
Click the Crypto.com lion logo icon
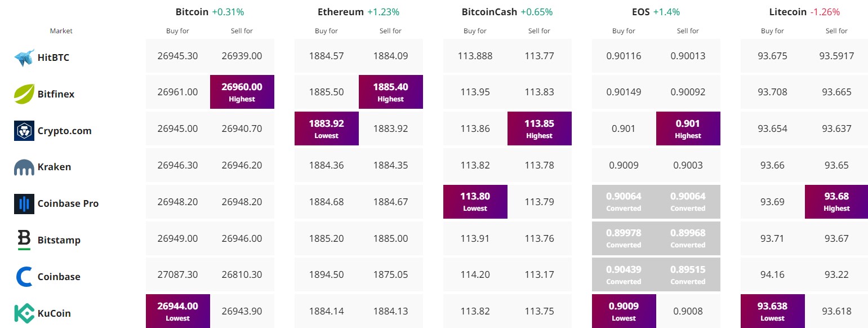24,131
